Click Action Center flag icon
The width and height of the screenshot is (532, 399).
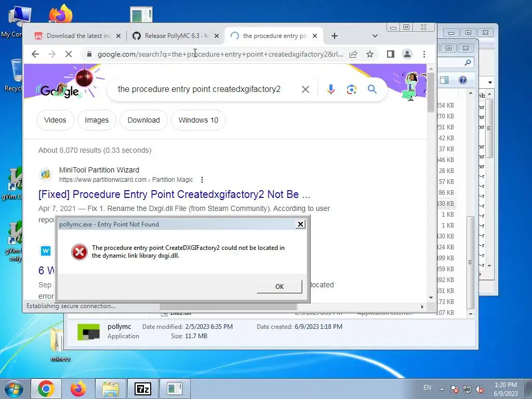[454, 389]
